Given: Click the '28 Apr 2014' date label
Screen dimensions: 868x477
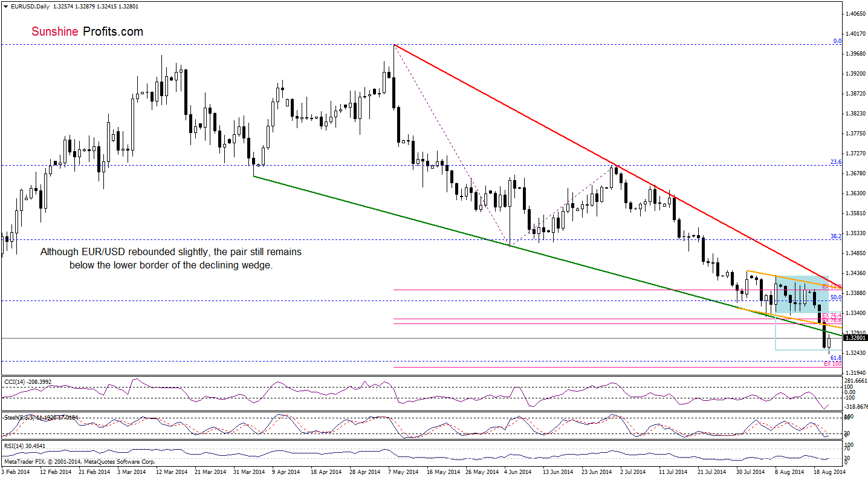Looking at the screenshot, I should (366, 471).
